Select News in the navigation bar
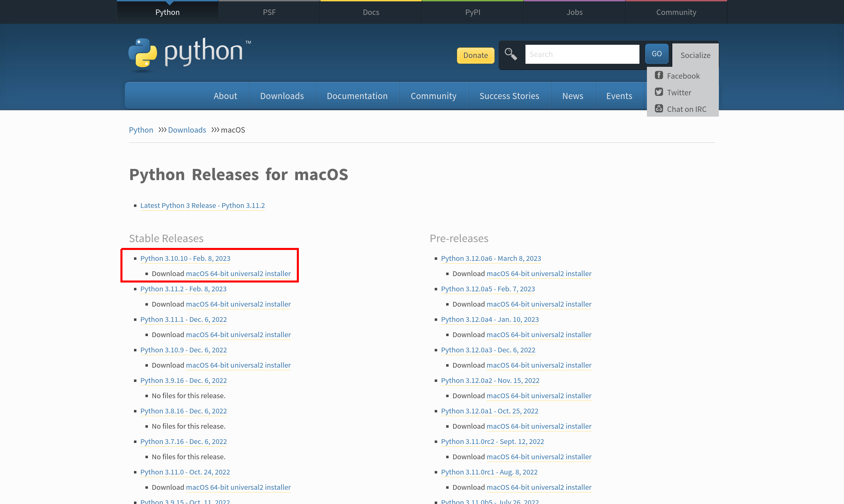The image size is (844, 504). click(x=572, y=95)
